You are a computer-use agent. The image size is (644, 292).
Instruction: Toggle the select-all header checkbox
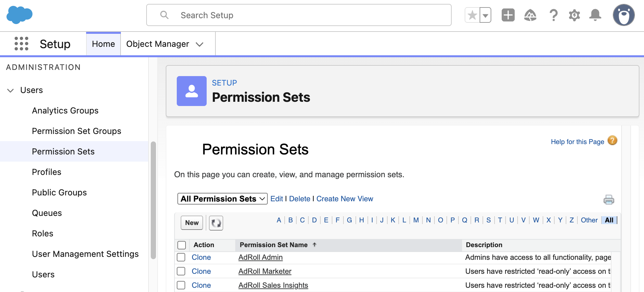182,245
